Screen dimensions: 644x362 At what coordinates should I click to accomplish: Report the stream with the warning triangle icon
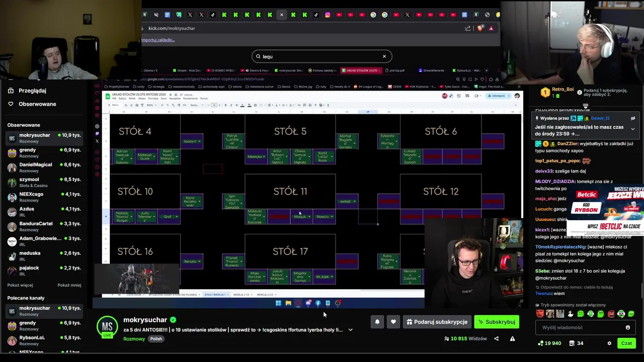click(512, 339)
